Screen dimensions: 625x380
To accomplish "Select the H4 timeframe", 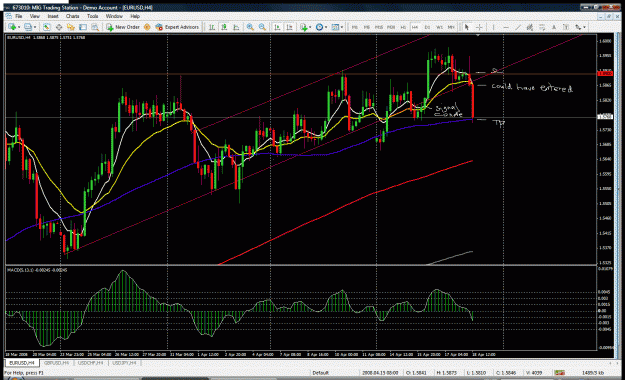I will point(415,27).
